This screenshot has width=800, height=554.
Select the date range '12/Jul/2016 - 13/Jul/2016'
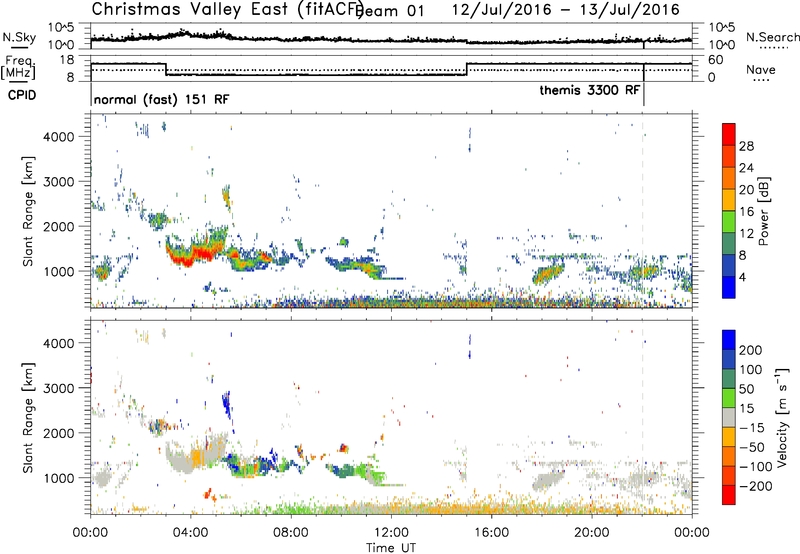pyautogui.click(x=566, y=9)
